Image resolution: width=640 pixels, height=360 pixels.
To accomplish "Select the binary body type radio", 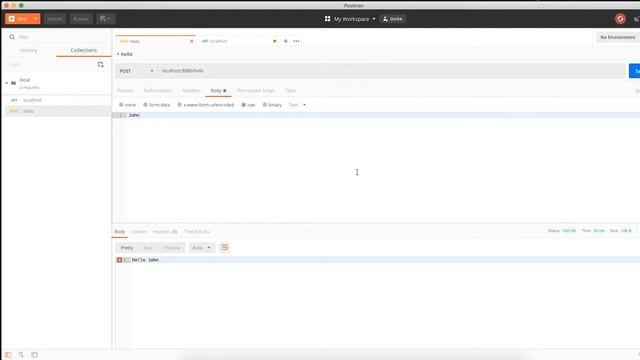I will 264,105.
